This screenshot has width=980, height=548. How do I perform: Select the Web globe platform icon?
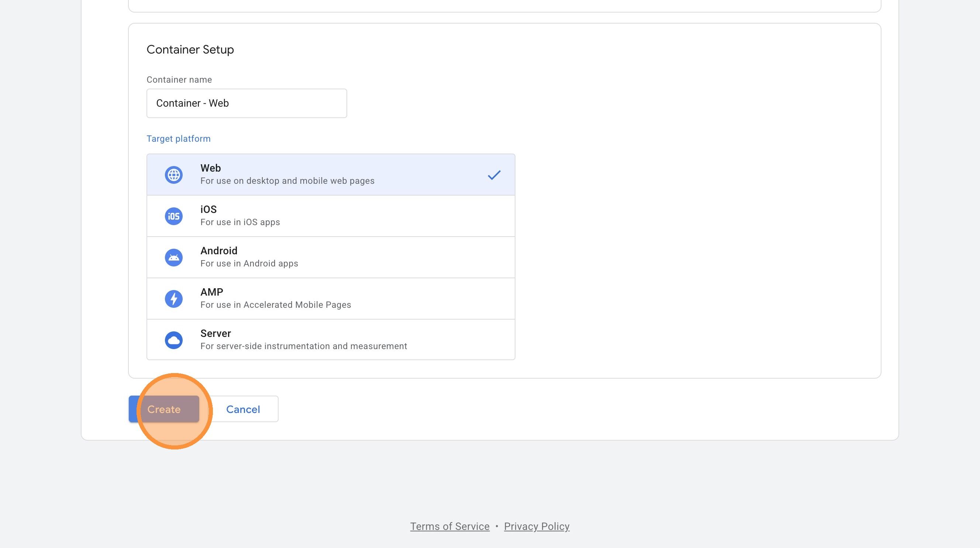click(x=174, y=174)
